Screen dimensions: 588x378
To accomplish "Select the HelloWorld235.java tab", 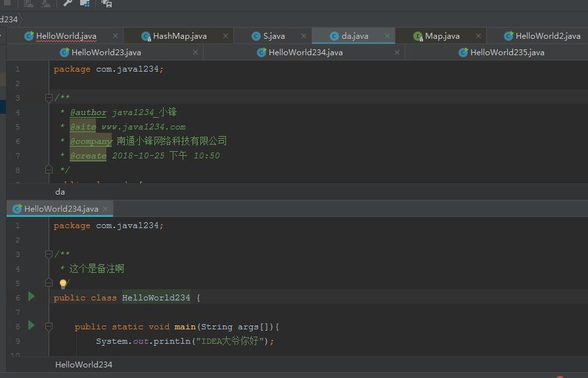I will pos(507,52).
